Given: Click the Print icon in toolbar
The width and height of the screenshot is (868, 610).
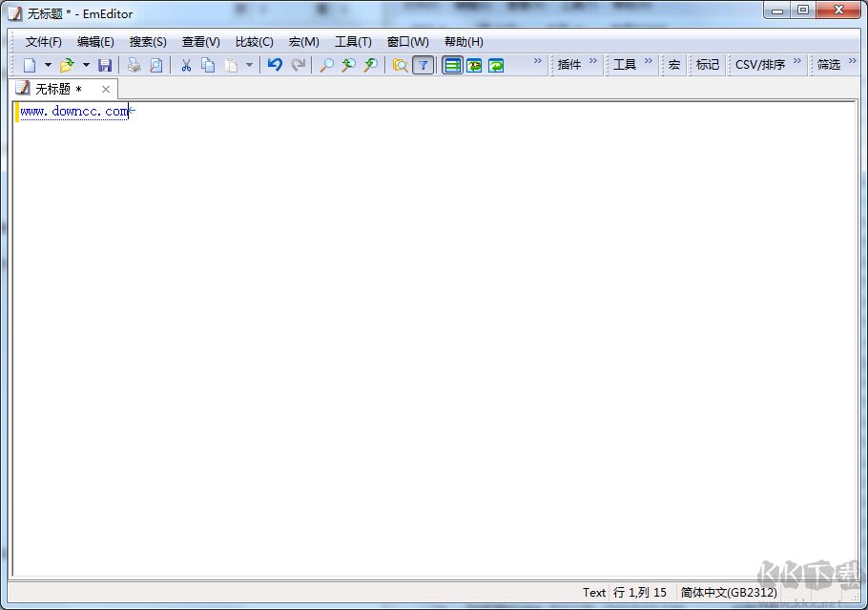Looking at the screenshot, I should (x=134, y=65).
